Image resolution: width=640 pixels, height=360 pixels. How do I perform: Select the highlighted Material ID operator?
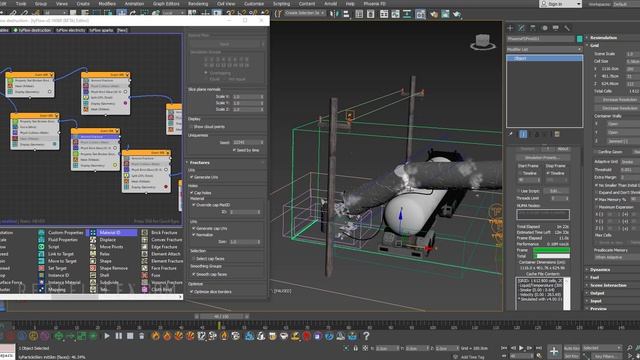(x=111, y=233)
